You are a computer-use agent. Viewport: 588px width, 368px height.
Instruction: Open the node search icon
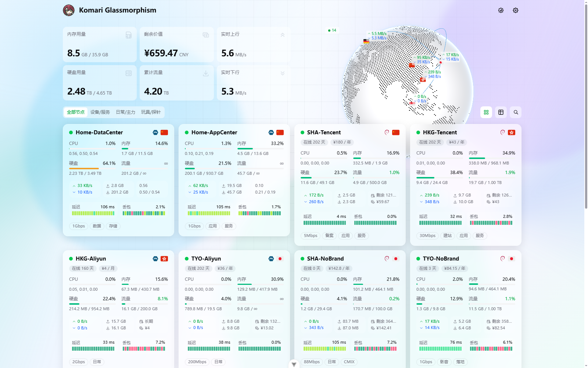pos(516,112)
